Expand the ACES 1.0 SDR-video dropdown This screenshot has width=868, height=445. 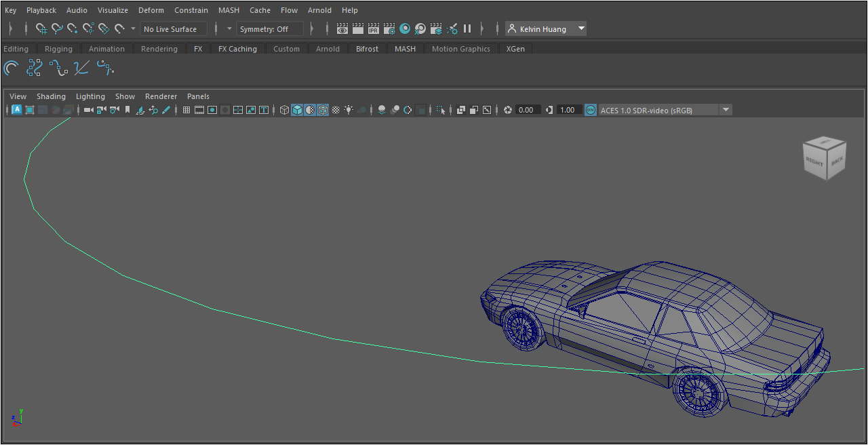tap(726, 110)
